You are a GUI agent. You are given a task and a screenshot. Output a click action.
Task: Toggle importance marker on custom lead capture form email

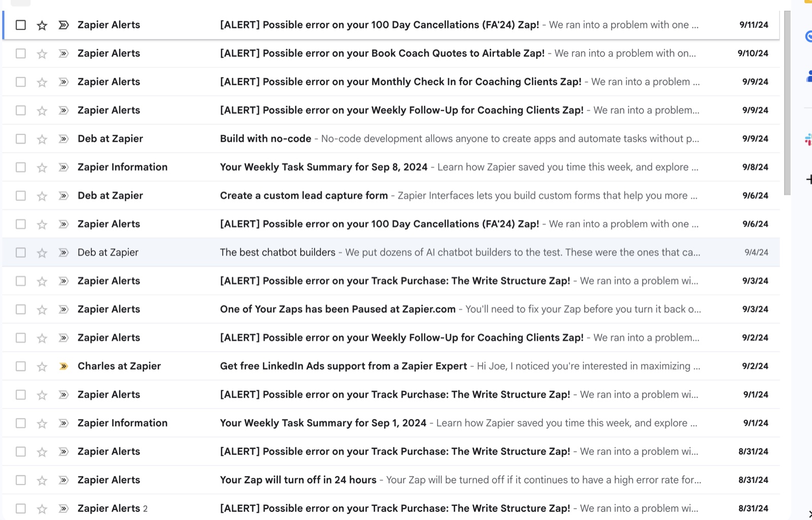[63, 195]
